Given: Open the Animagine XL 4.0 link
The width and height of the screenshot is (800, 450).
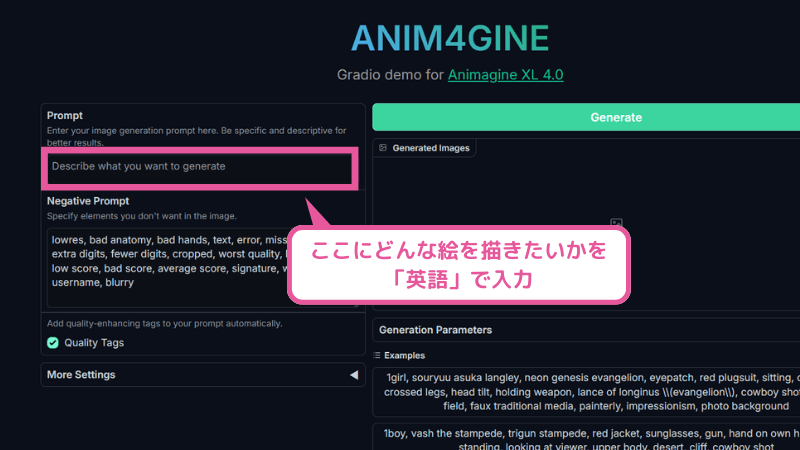Looking at the screenshot, I should pos(505,74).
